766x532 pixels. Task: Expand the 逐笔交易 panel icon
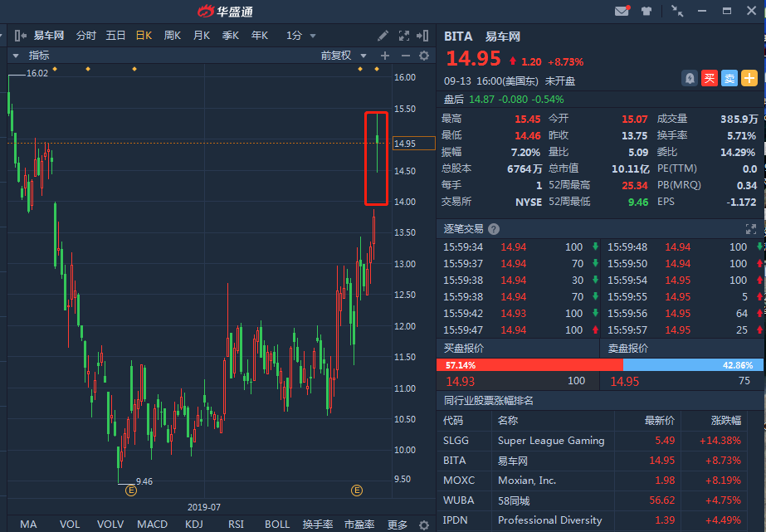coord(751,229)
